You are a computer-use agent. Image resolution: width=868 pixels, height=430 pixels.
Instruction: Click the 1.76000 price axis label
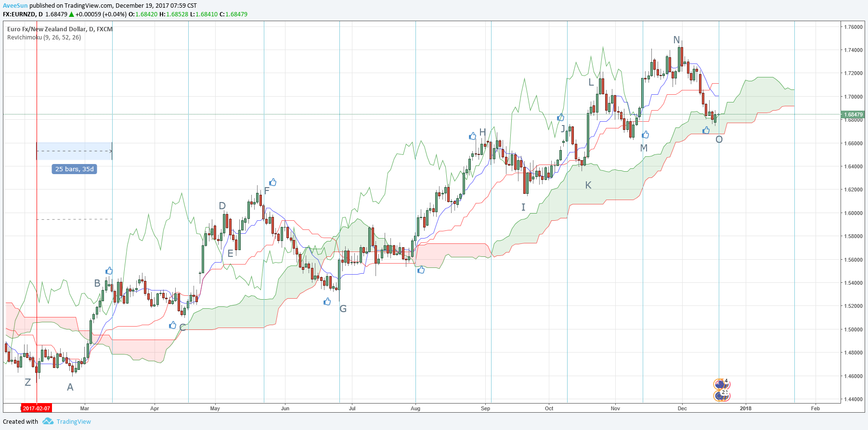[x=853, y=27]
